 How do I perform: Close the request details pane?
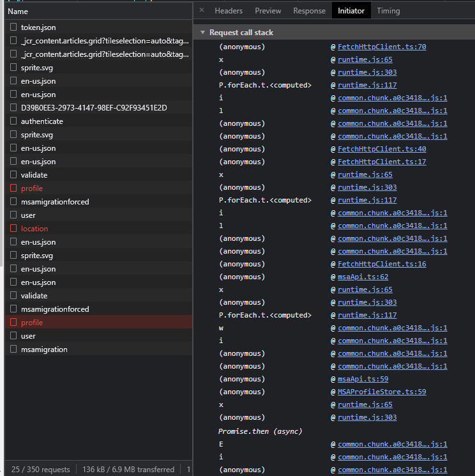point(202,10)
